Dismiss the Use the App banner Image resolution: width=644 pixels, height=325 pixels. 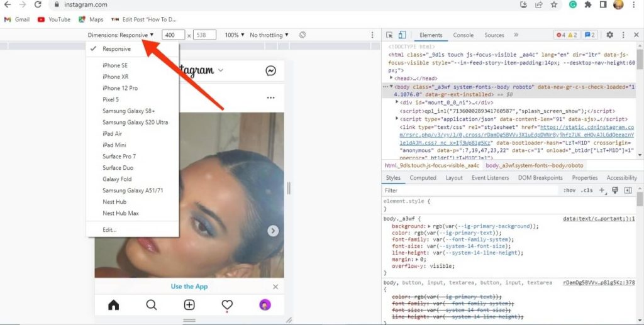pos(275,287)
